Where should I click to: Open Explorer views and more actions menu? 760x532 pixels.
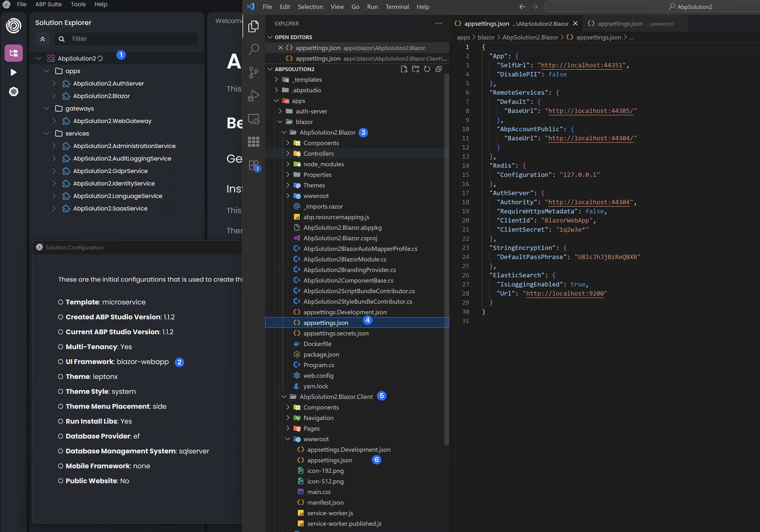(439, 24)
